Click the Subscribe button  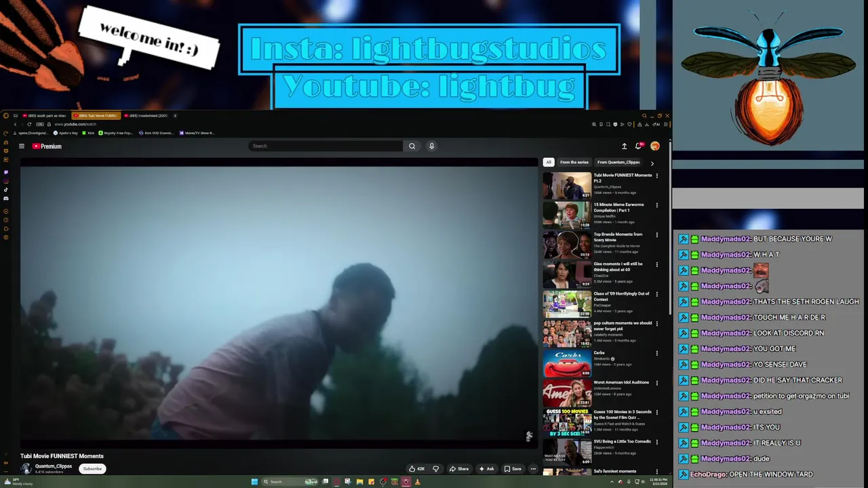pyautogui.click(x=92, y=468)
